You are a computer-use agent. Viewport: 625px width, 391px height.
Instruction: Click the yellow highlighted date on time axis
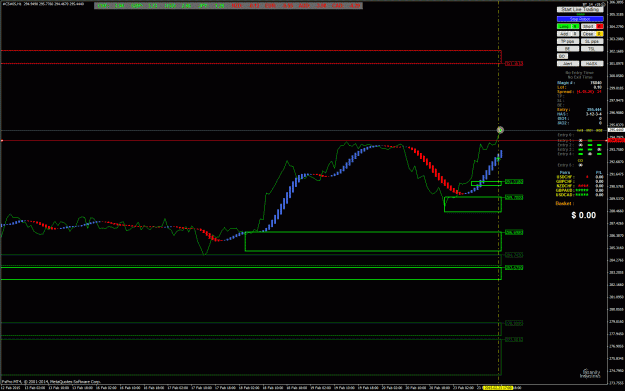(x=497, y=387)
